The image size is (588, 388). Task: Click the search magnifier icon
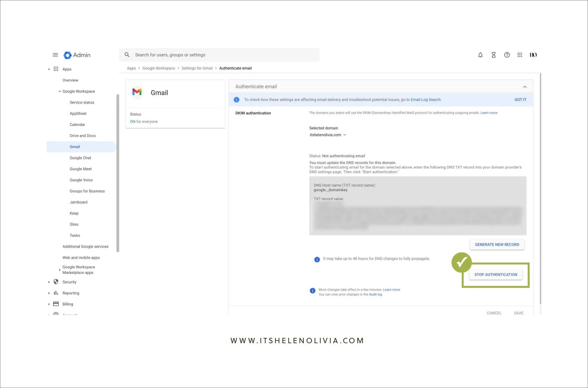pyautogui.click(x=127, y=55)
